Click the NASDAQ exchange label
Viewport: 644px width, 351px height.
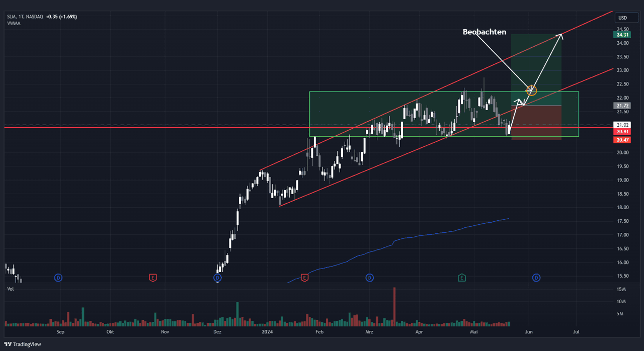pyautogui.click(x=34, y=17)
